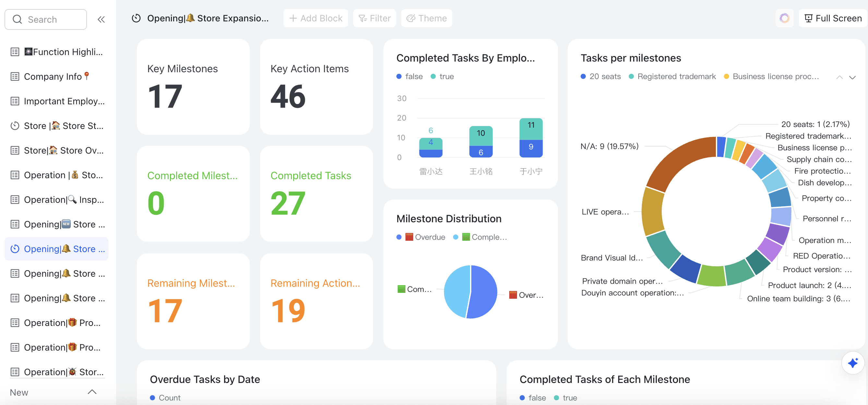This screenshot has width=868, height=405.
Task: Click the colorful ring icon near Full Screen
Action: click(x=784, y=18)
